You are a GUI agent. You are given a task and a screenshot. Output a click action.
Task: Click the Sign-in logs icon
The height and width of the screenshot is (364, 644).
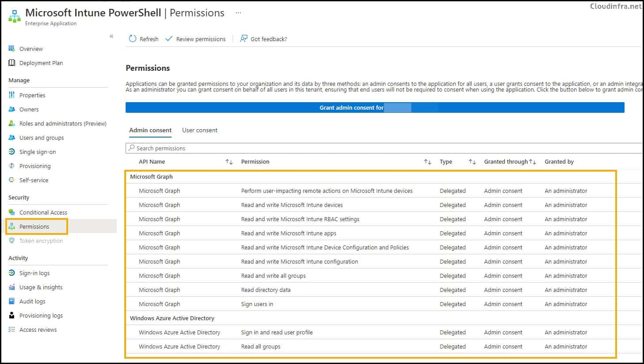(x=12, y=273)
